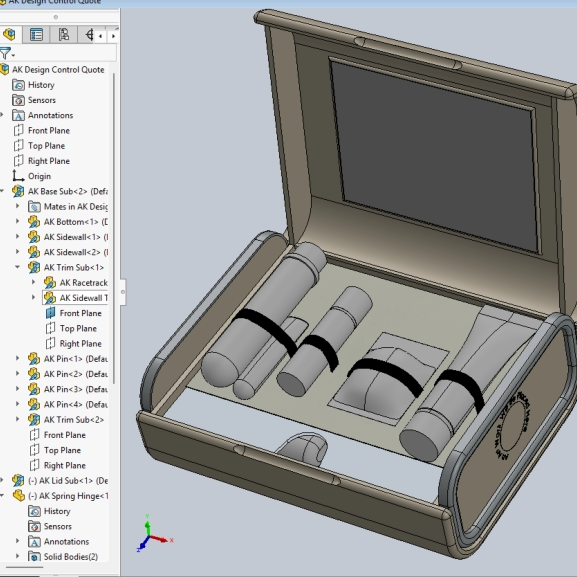The image size is (577, 577).
Task: Expand the top-level Annotations folder
Action: point(2,115)
